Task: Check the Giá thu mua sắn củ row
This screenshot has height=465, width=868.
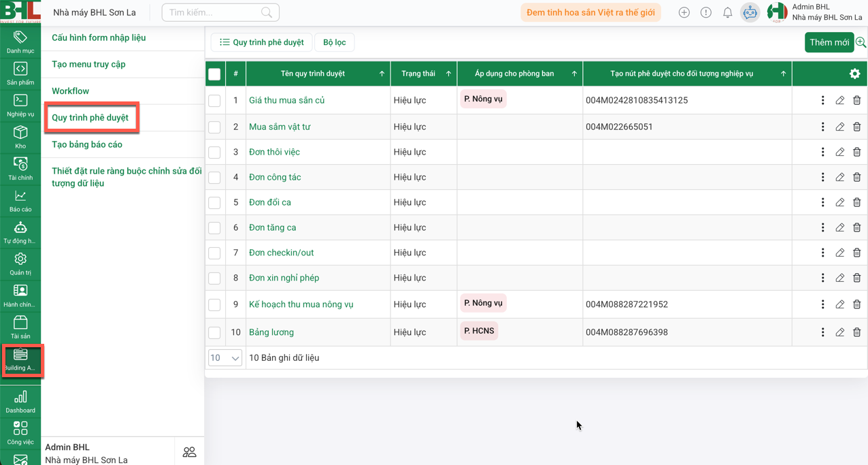Action: coord(214,101)
